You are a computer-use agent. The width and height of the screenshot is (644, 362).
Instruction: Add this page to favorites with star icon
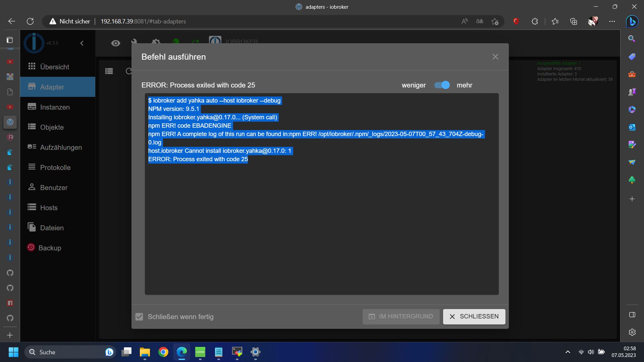495,21
